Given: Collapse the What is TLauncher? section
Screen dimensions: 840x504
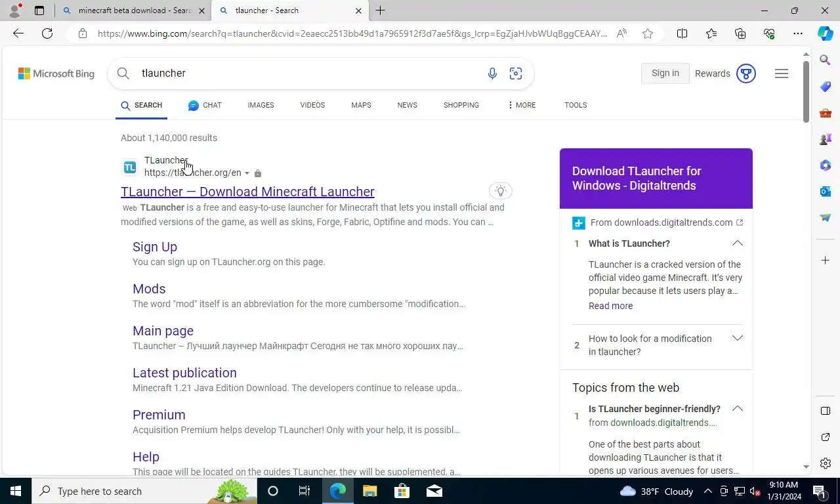Looking at the screenshot, I should [738, 243].
